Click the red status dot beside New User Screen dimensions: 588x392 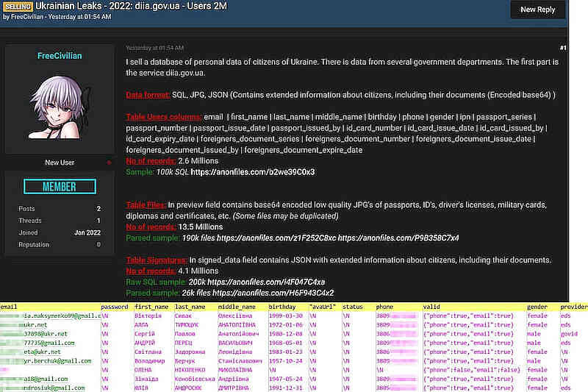tap(109, 163)
